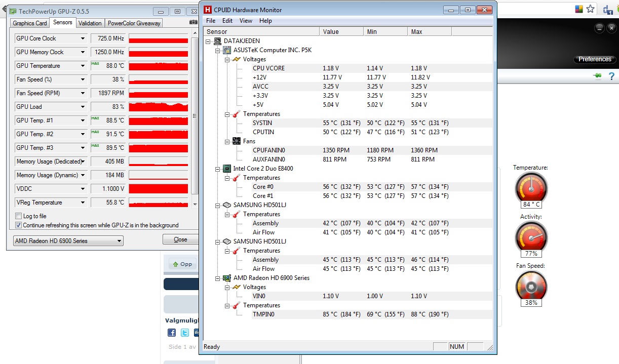Image resolution: width=619 pixels, height=364 pixels.
Task: Switch to the Validation tab
Action: (90, 23)
